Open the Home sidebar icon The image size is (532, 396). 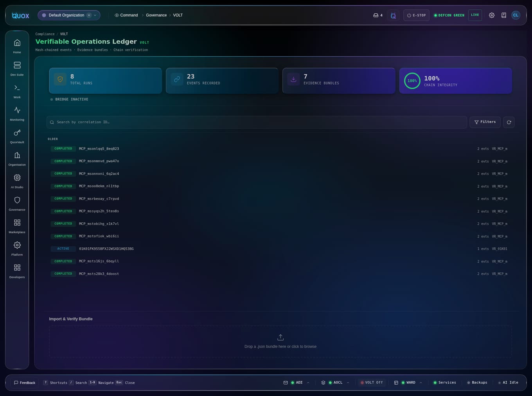click(17, 46)
